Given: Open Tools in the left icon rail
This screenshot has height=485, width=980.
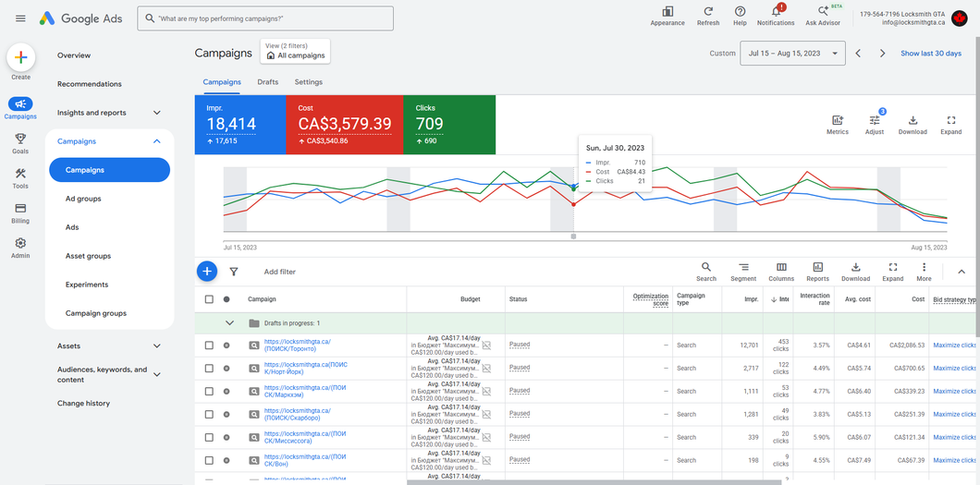Looking at the screenshot, I should pyautogui.click(x=20, y=178).
